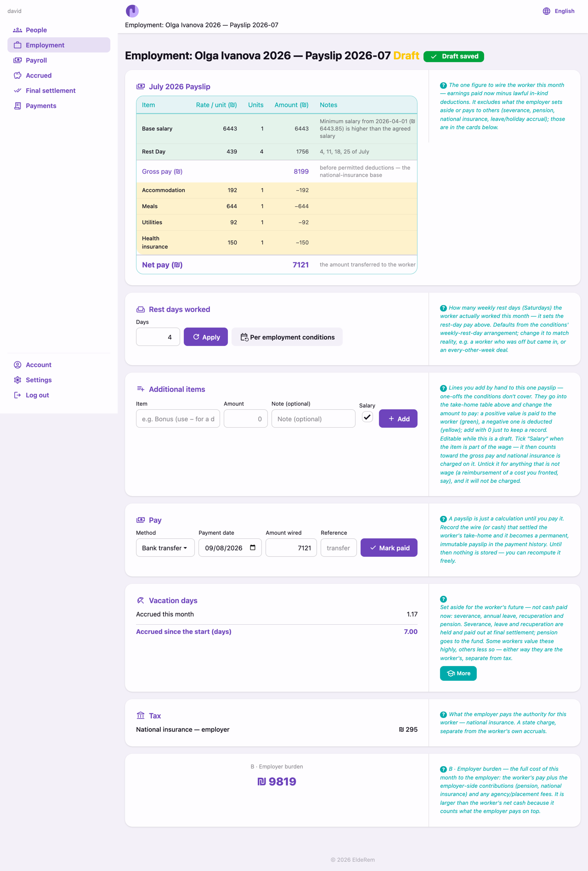Image resolution: width=588 pixels, height=871 pixels.
Task: Click the Payments receipt icon
Action: pyautogui.click(x=17, y=106)
